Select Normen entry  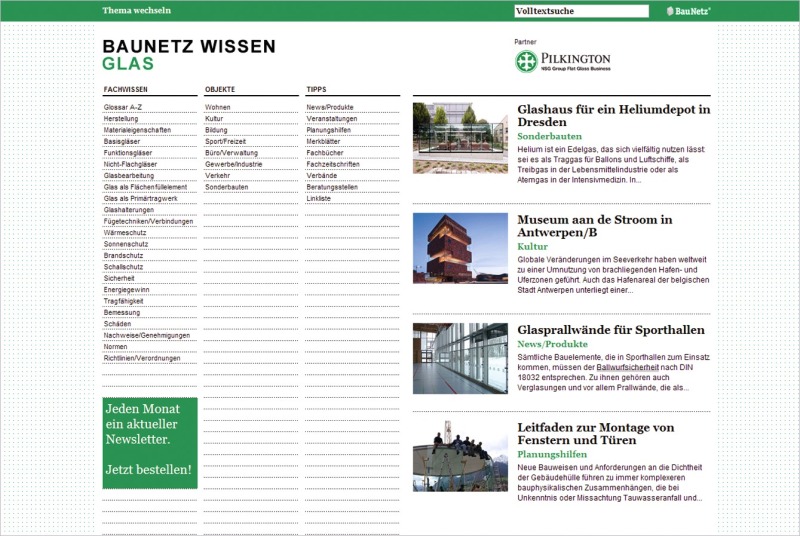tap(115, 347)
